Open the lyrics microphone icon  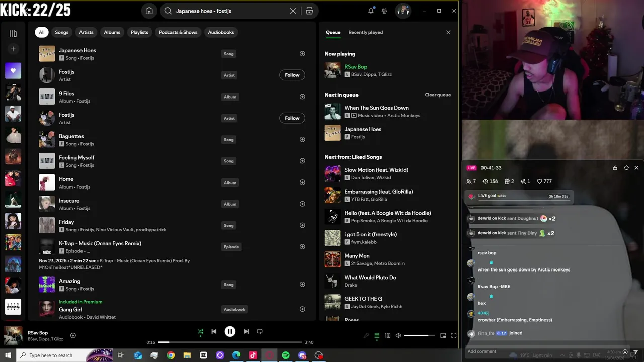point(366,335)
